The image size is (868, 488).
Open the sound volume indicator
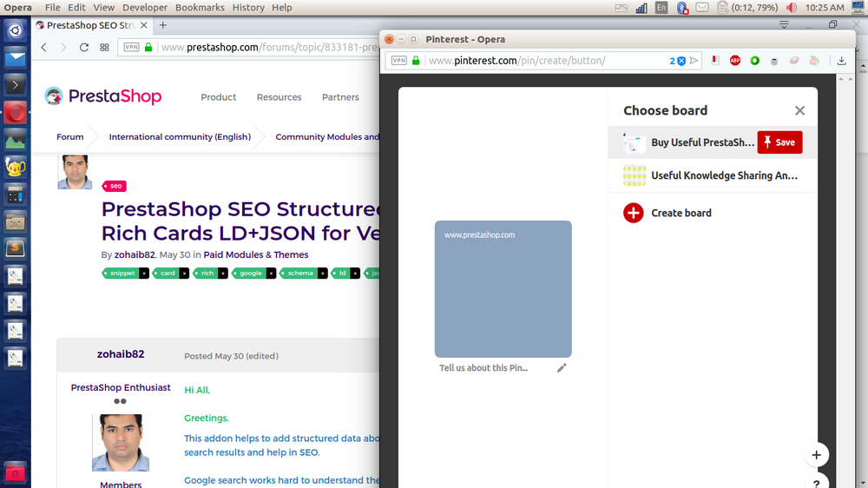tap(792, 8)
